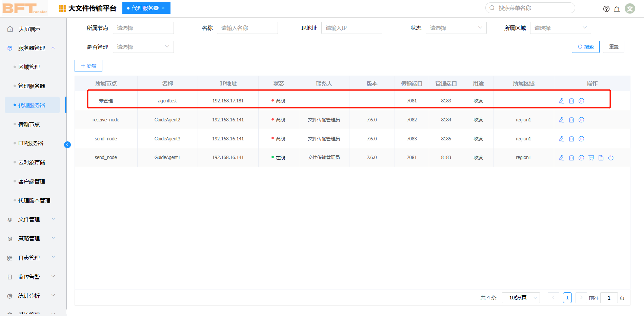The height and width of the screenshot is (316, 644).
Task: Open the 状态 filter dropdown
Action: point(456,28)
